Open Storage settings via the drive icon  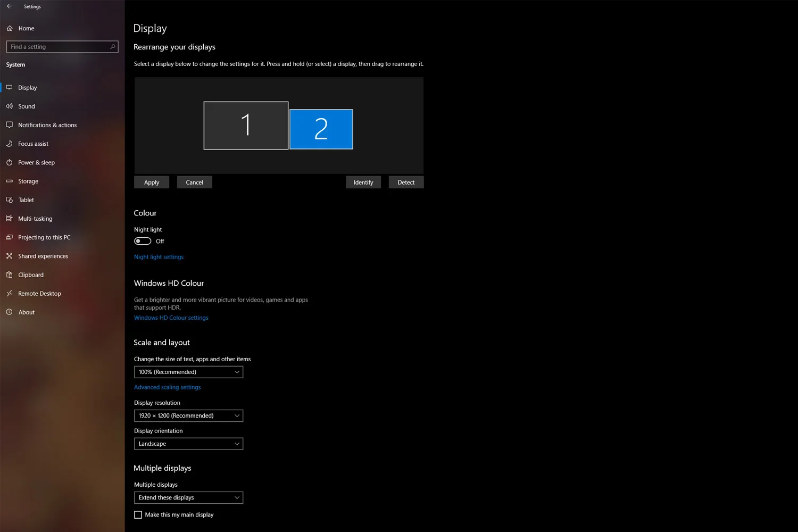(10, 181)
